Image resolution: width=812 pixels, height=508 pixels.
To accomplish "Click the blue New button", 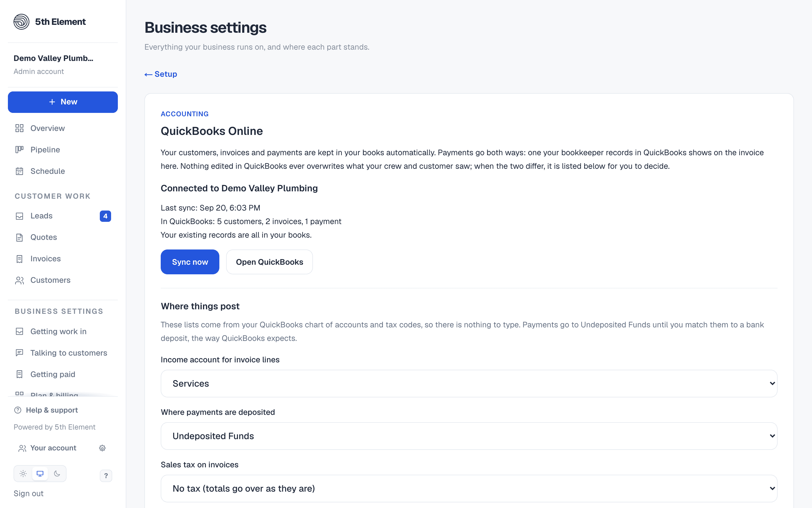I will [x=63, y=102].
